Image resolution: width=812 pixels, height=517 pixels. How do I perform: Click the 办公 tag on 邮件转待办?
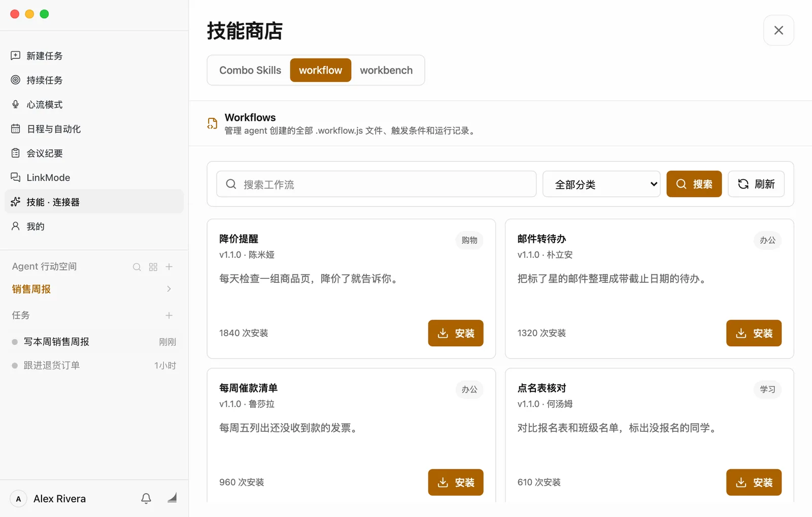coord(767,240)
